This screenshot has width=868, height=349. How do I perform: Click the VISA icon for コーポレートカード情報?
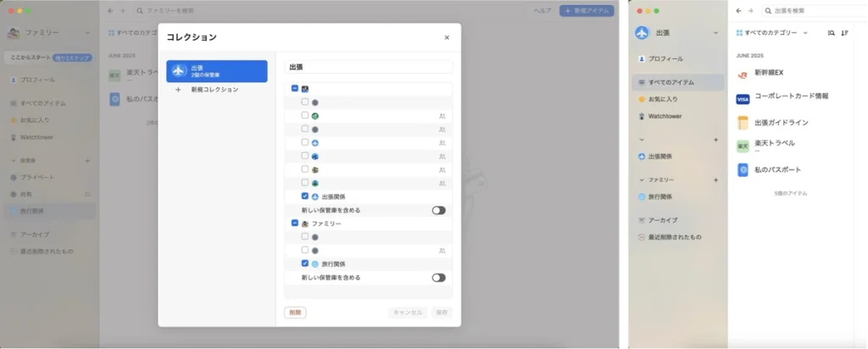pos(743,98)
